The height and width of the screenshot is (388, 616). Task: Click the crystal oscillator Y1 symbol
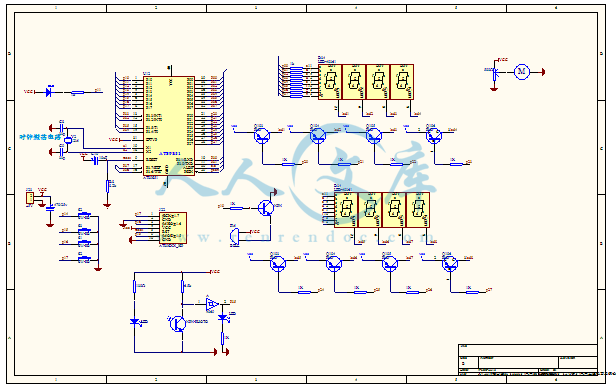pos(68,140)
